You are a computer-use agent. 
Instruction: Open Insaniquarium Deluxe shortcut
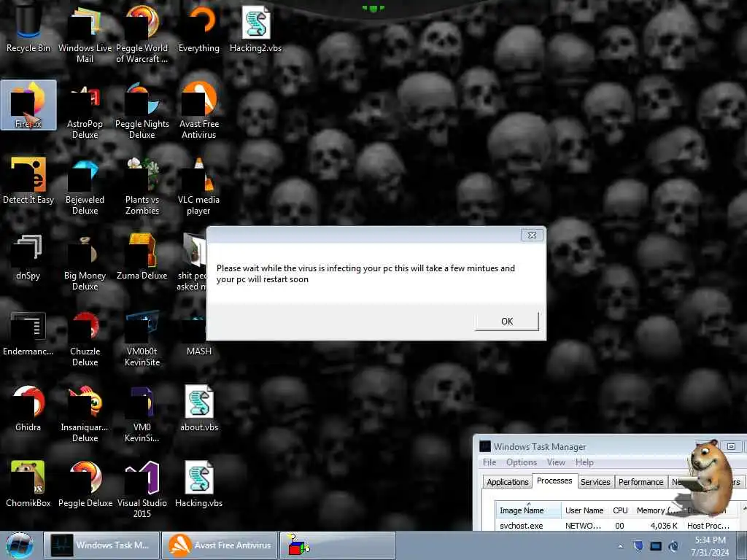[85, 414]
